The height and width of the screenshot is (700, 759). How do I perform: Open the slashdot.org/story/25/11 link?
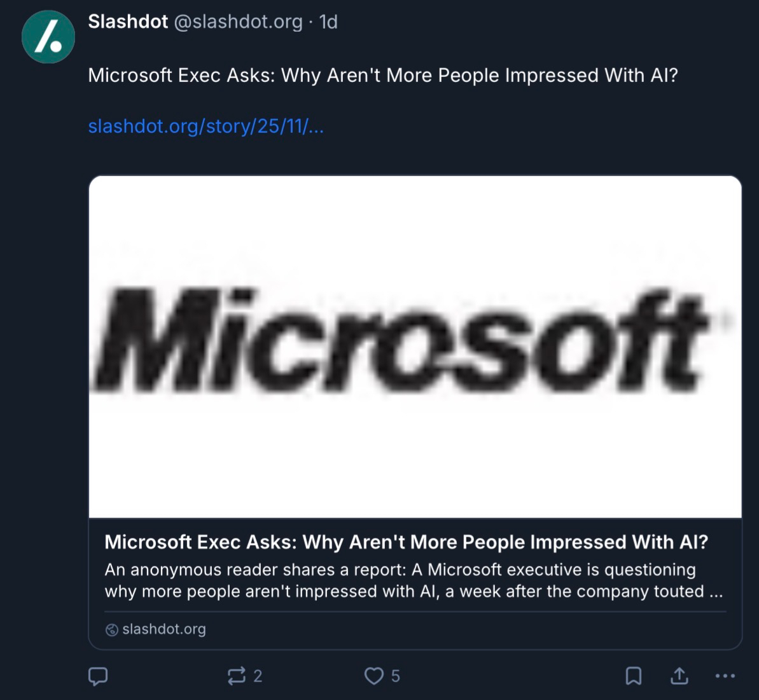coord(205,127)
